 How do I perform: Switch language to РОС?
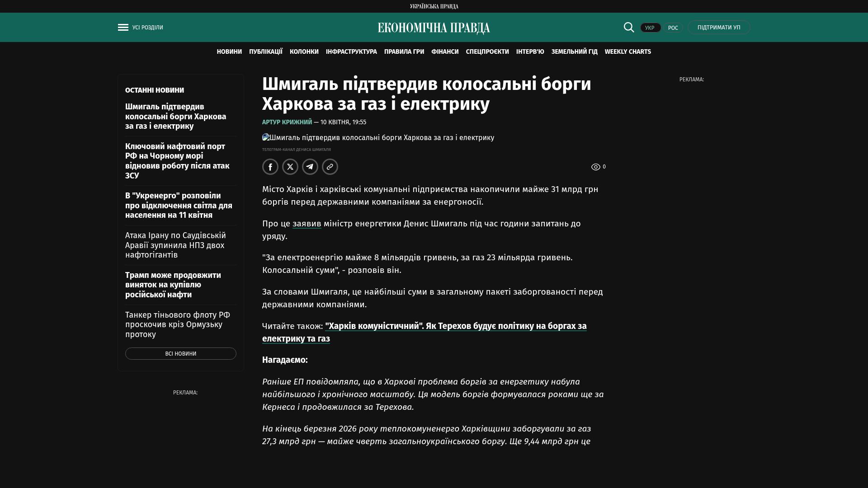[673, 28]
